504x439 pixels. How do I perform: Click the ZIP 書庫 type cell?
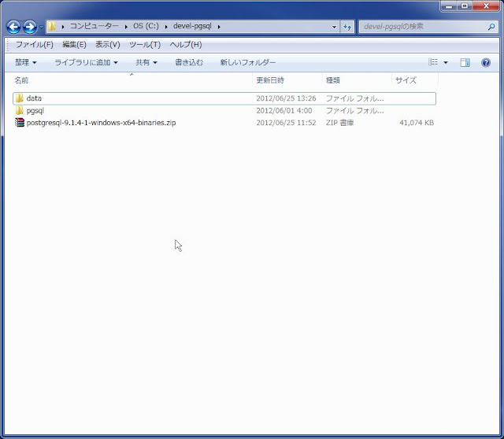click(339, 123)
